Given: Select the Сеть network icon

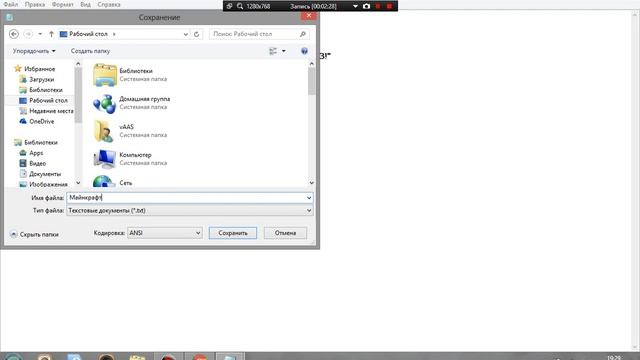Looking at the screenshot, I should (x=103, y=181).
